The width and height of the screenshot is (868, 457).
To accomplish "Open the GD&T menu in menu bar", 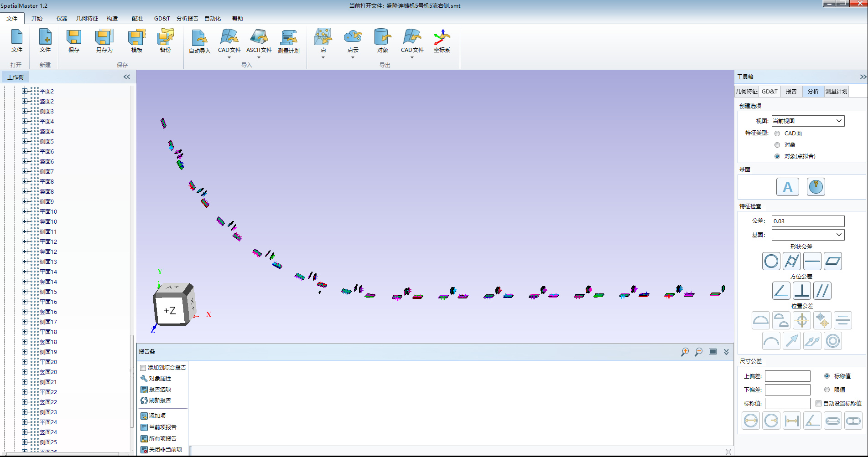I will (161, 19).
